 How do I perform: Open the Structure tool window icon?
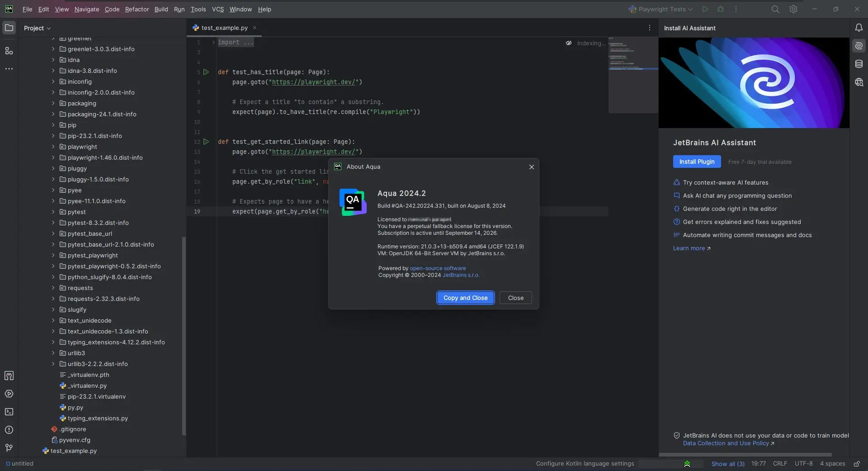pos(9,51)
